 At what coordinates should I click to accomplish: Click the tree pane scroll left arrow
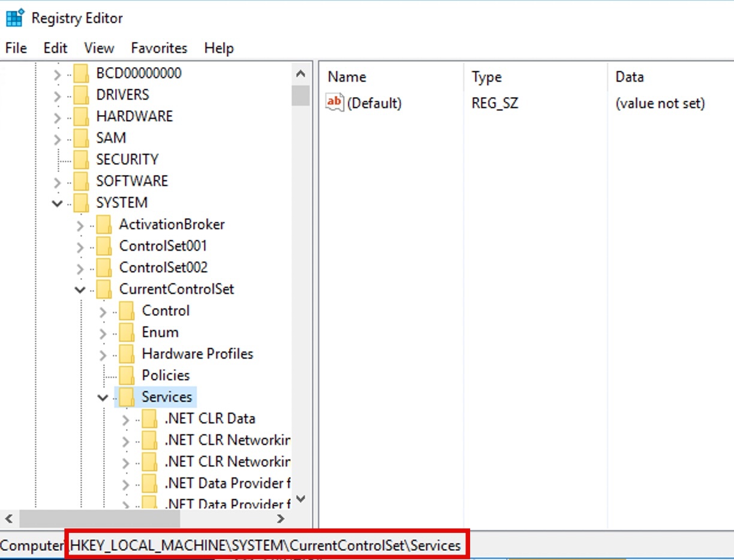pos(9,519)
